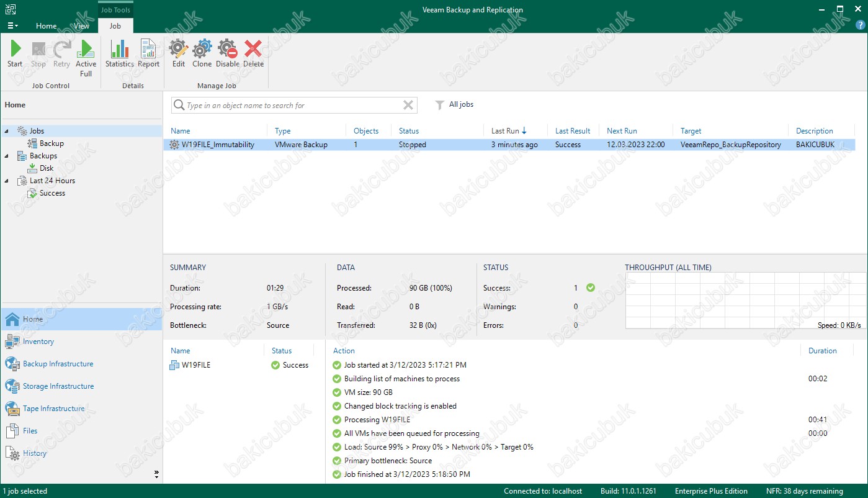The height and width of the screenshot is (498, 868).
Task: Click the All jobs filter funnel icon
Action: point(439,105)
